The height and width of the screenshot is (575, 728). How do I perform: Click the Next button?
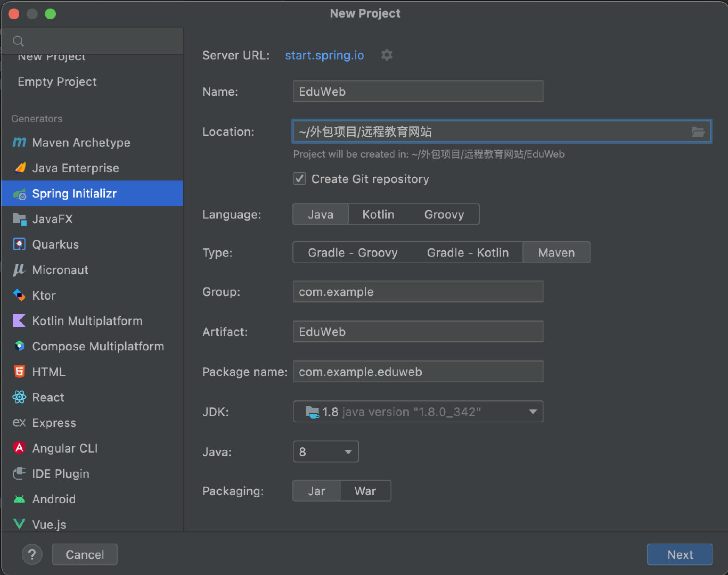tap(680, 554)
